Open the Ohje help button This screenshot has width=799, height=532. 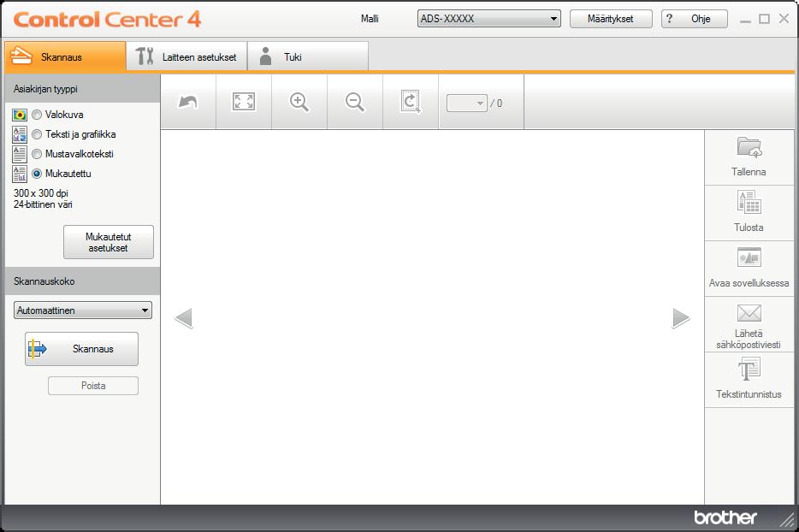(x=695, y=19)
